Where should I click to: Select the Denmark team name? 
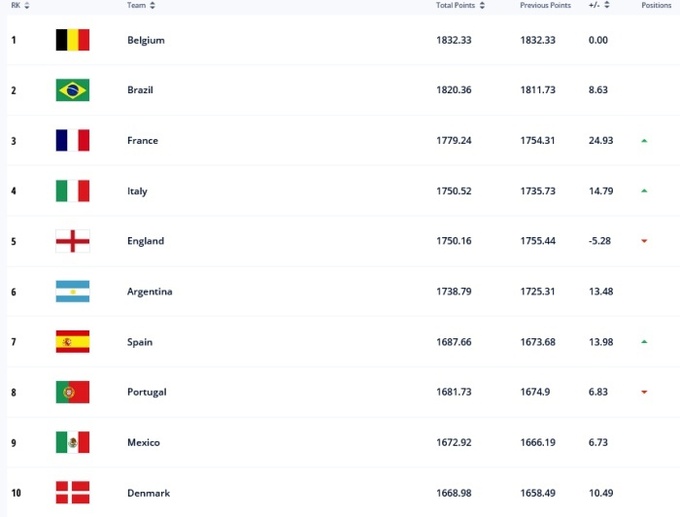click(x=148, y=492)
